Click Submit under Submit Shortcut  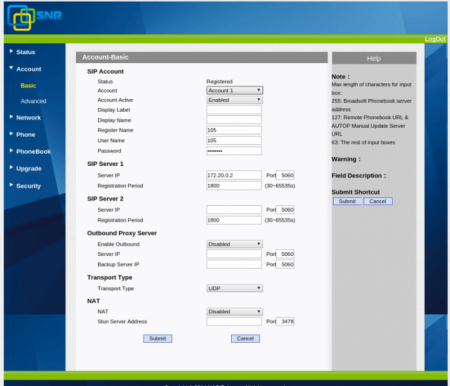347,201
